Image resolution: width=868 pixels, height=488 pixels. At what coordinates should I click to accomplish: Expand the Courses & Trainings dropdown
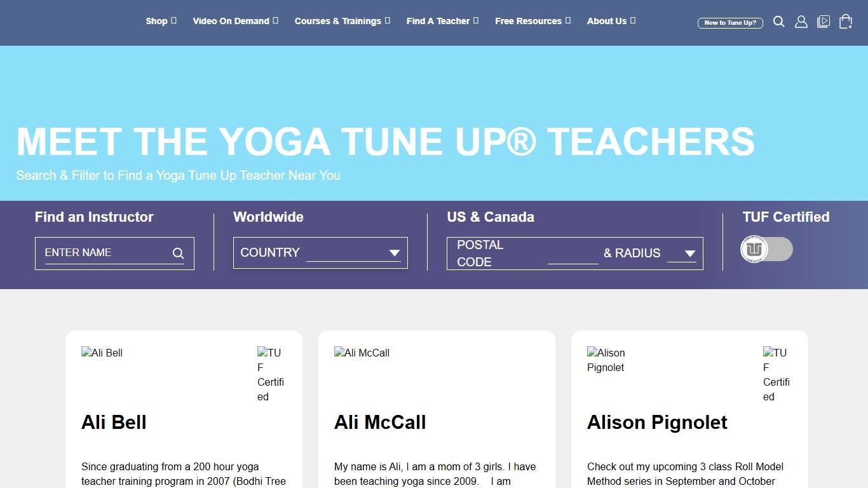tap(388, 20)
